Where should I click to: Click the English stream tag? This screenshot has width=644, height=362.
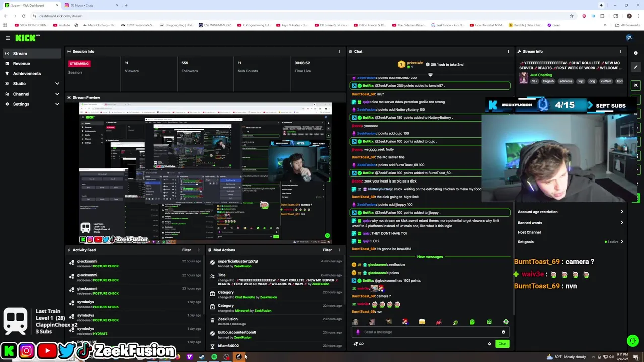point(548,81)
